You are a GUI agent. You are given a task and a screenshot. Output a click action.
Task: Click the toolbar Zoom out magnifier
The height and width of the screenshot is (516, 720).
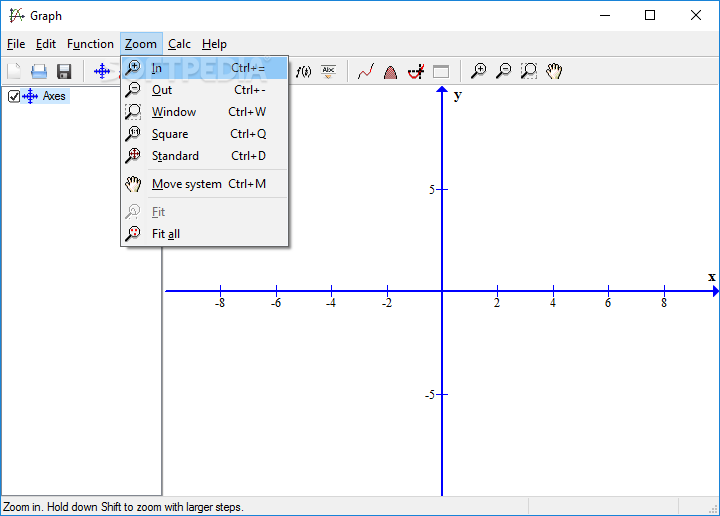point(504,71)
